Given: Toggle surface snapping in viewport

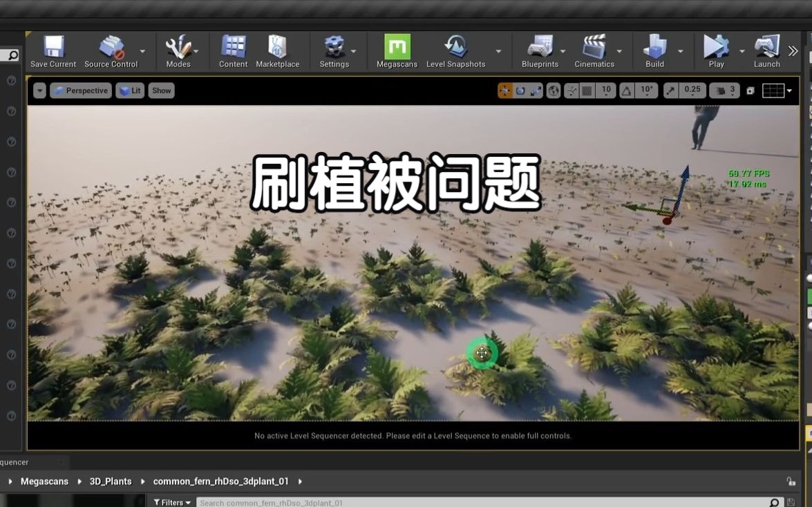Looking at the screenshot, I should (x=572, y=90).
